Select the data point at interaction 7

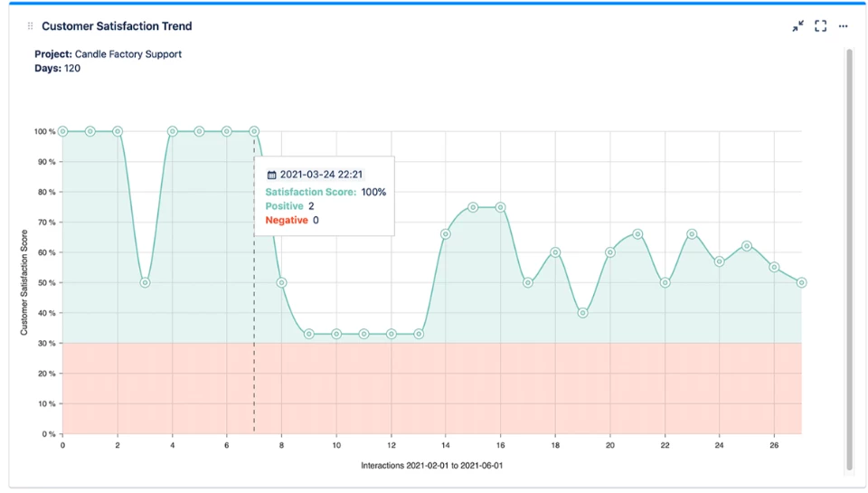(x=254, y=131)
